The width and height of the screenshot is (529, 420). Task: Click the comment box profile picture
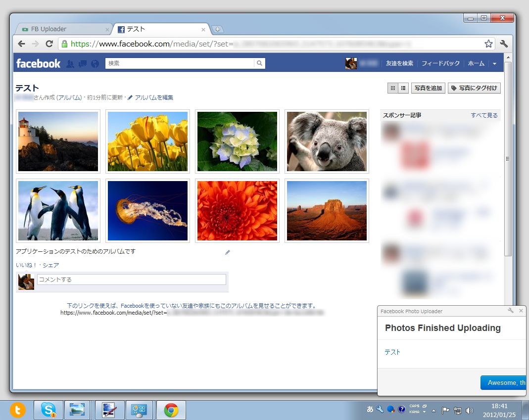click(x=26, y=281)
